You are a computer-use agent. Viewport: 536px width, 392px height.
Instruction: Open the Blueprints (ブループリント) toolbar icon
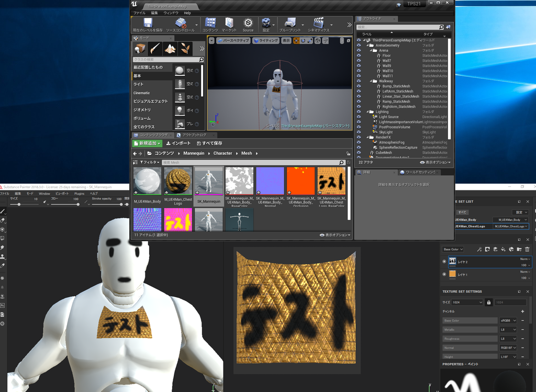point(290,25)
